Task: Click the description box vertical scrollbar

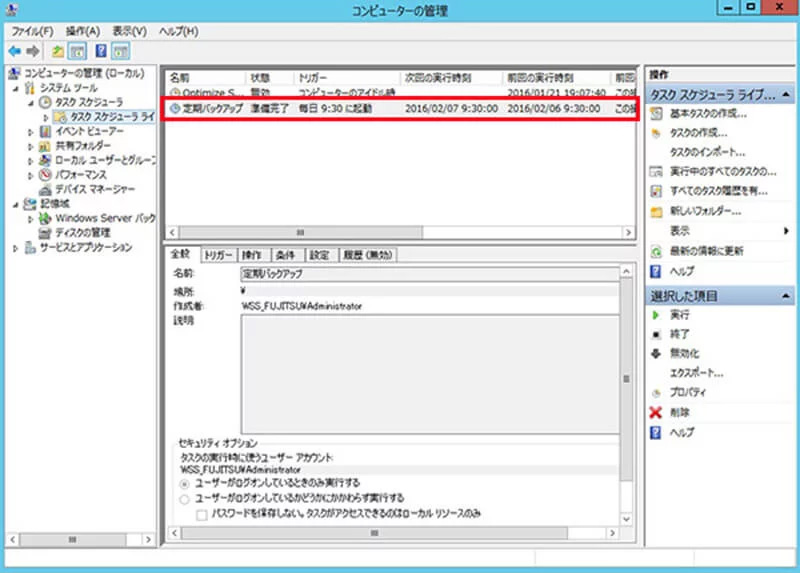Action: [x=626, y=378]
